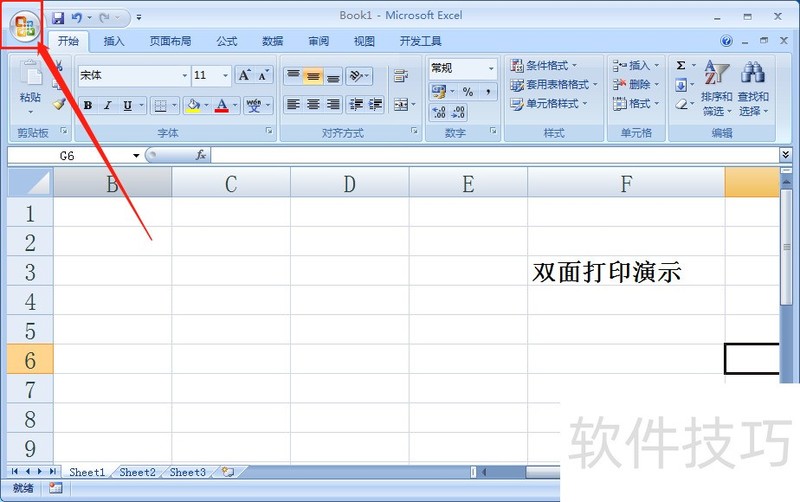Viewport: 800px width, 502px height.
Task: Open the text orientation button
Action: pyautogui.click(x=359, y=76)
